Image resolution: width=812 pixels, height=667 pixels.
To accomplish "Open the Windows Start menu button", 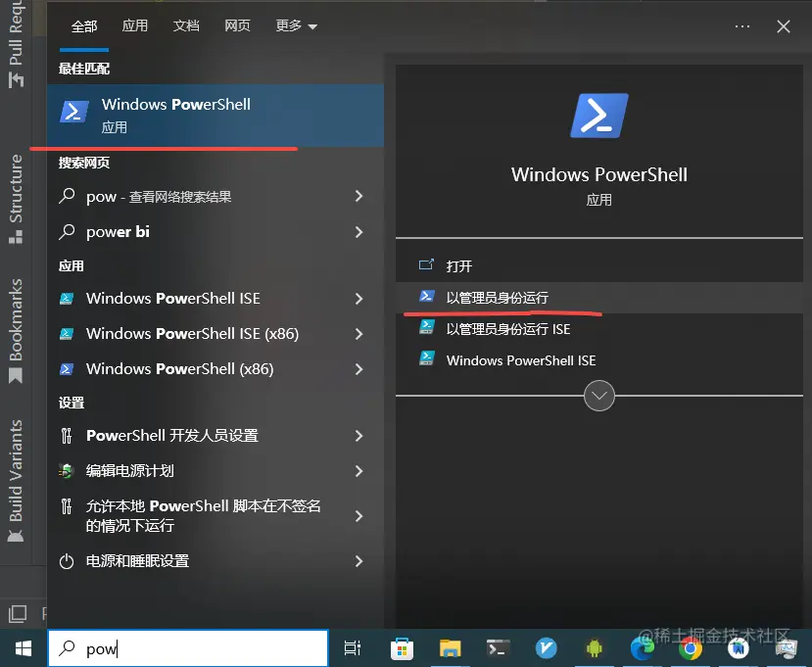I will tap(24, 648).
